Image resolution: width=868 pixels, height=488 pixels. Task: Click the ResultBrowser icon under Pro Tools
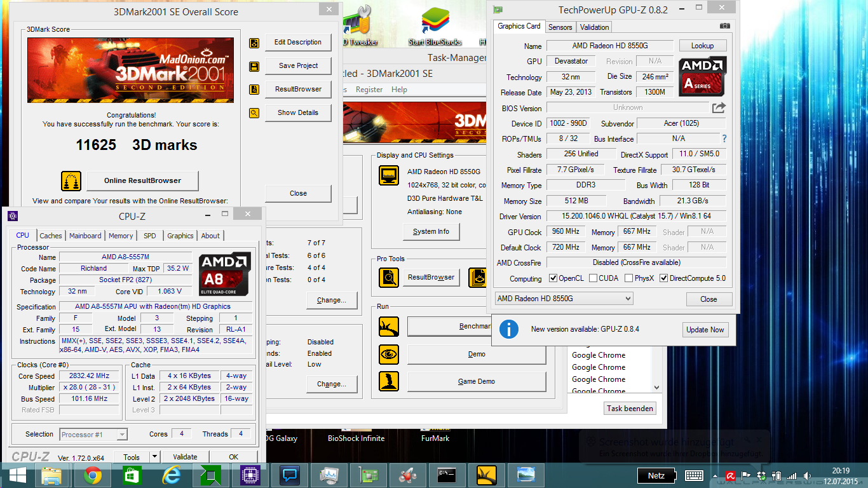389,278
